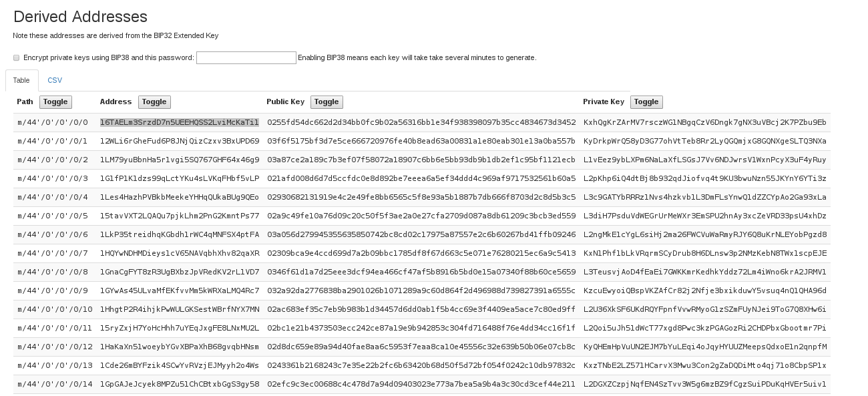Select the Table tab

pos(21,80)
